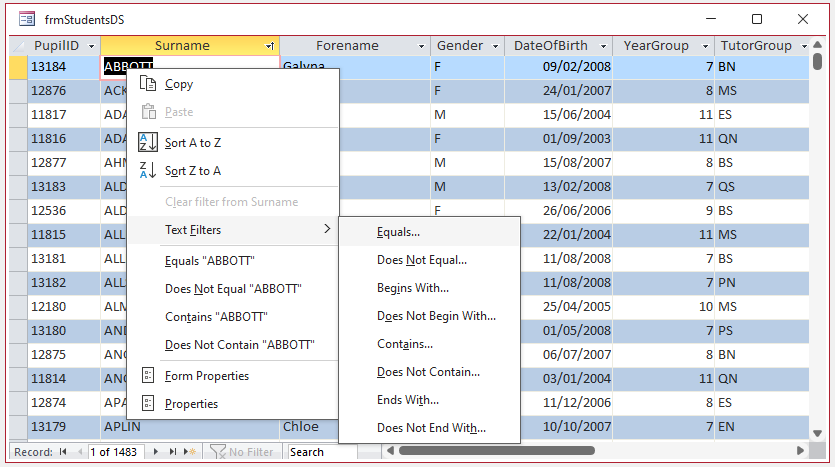Select row selector for PupilID 12876
The height and width of the screenshot is (467, 835).
point(18,91)
